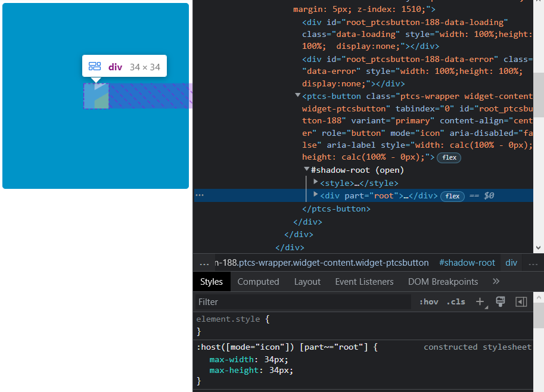Toggle the flex badge on the ptcs-button element
544x392 pixels.
449,157
